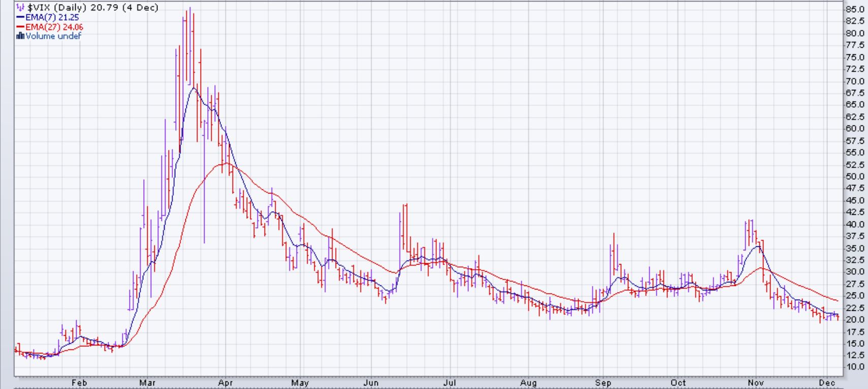
Task: Click the red EMA(27) line swatch in legend
Action: tap(20, 27)
